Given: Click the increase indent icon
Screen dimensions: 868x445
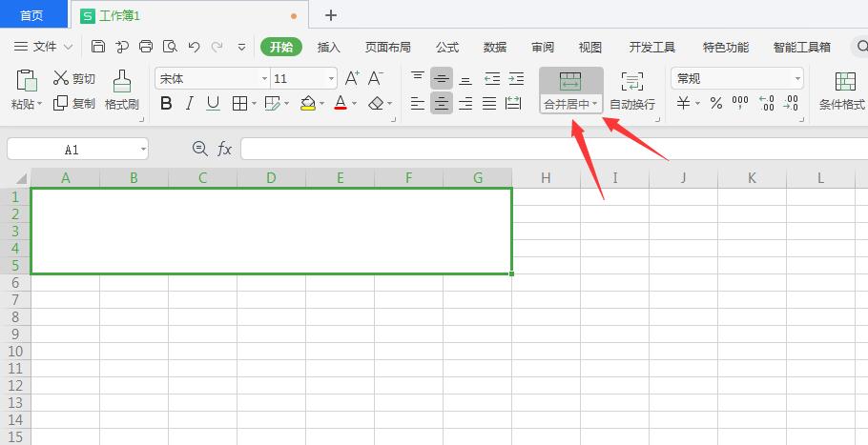Looking at the screenshot, I should click(516, 78).
